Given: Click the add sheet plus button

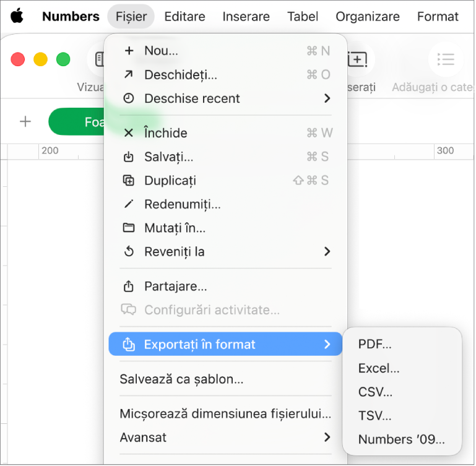Looking at the screenshot, I should (x=25, y=122).
